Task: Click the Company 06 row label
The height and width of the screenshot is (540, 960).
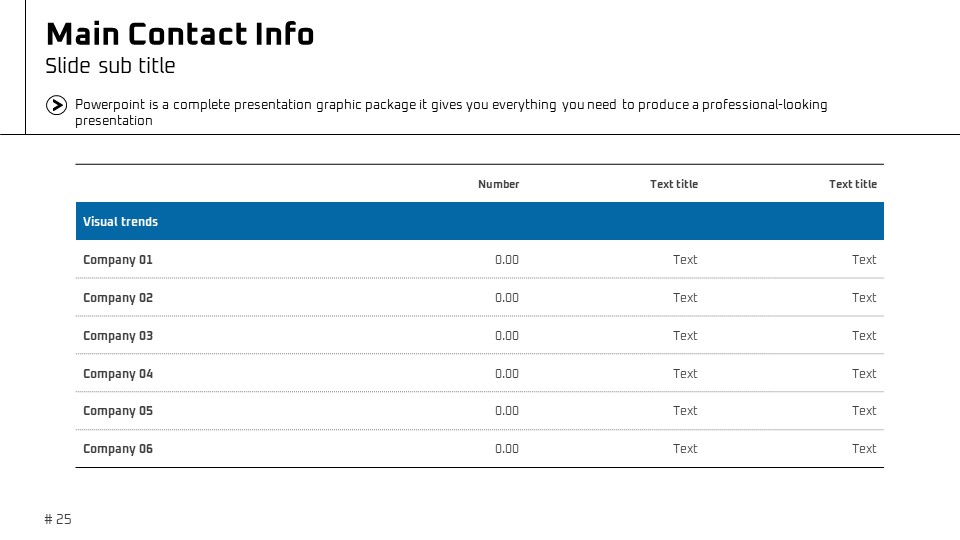Action: tap(118, 449)
